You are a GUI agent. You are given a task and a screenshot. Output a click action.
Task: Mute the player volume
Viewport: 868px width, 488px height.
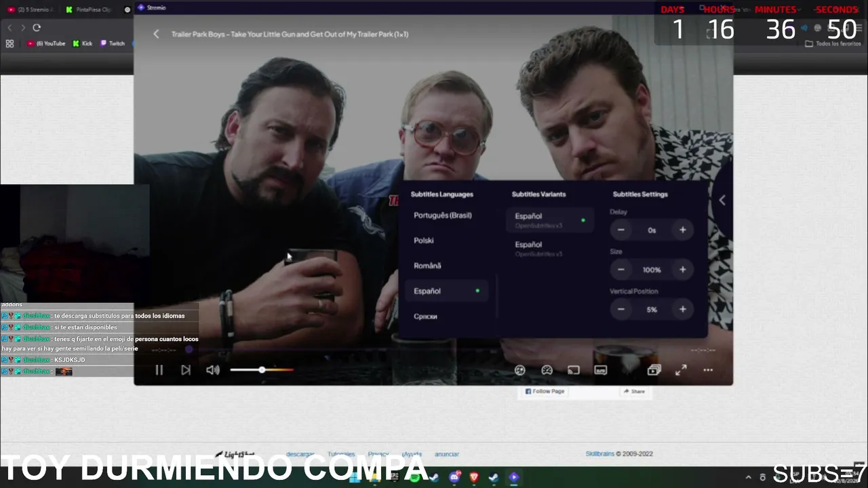tap(213, 370)
